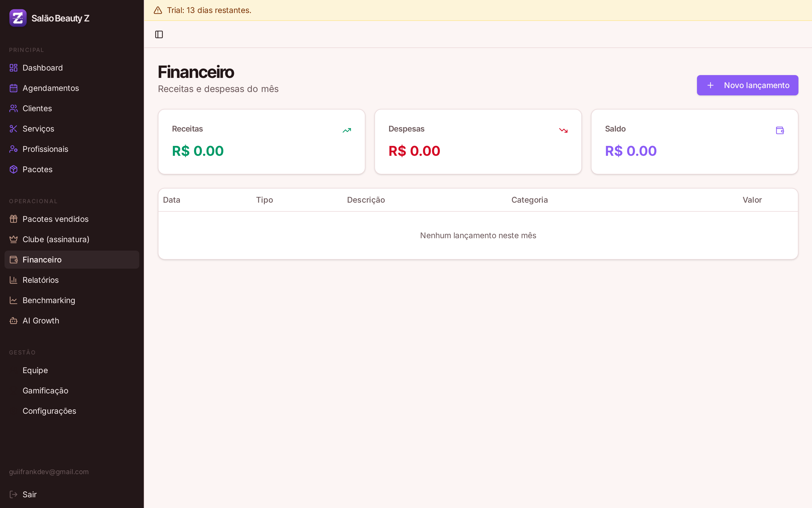Image resolution: width=812 pixels, height=508 pixels.
Task: Click the Clientes people icon
Action: tap(14, 109)
